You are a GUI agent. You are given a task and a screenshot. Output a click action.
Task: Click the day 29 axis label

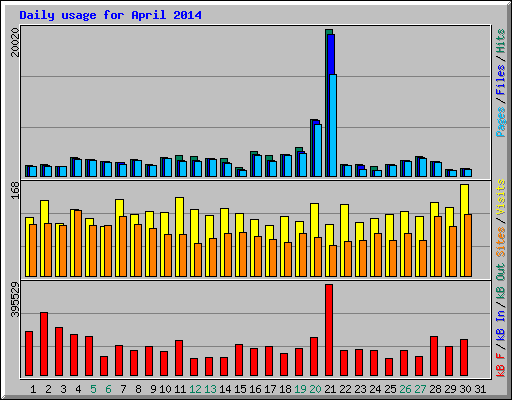(450, 389)
